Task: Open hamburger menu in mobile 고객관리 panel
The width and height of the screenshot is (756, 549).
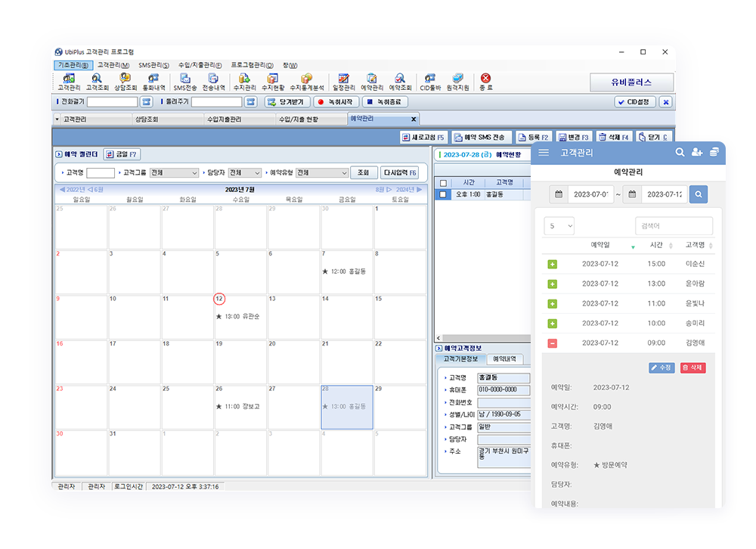Action: pos(544,153)
